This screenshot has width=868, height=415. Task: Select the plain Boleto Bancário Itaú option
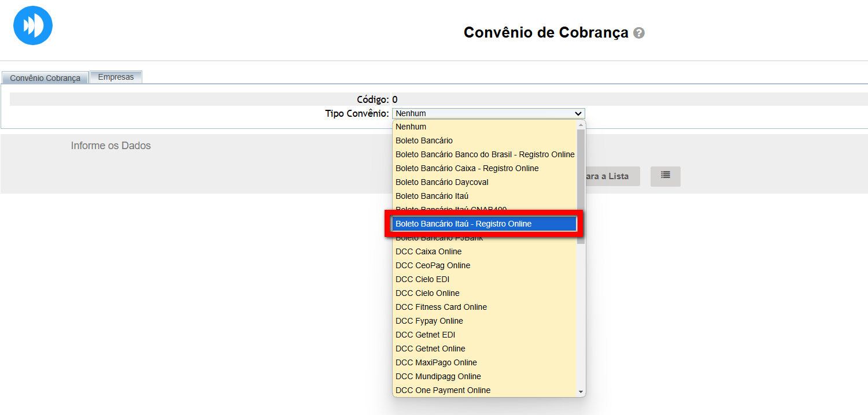[485, 196]
